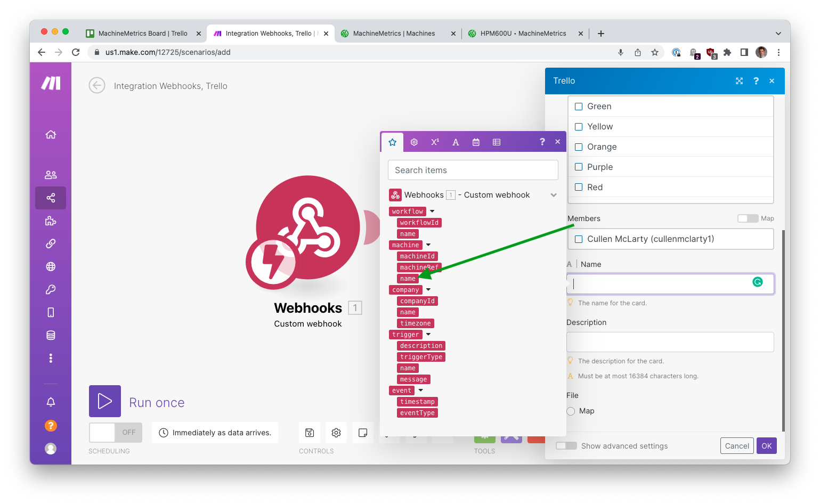This screenshot has width=820, height=504.
Task: Check the Purple label checkbox
Action: click(x=579, y=167)
